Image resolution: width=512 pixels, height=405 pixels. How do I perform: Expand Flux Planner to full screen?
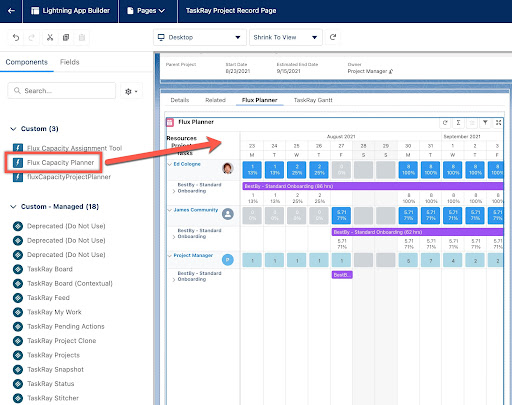point(498,123)
